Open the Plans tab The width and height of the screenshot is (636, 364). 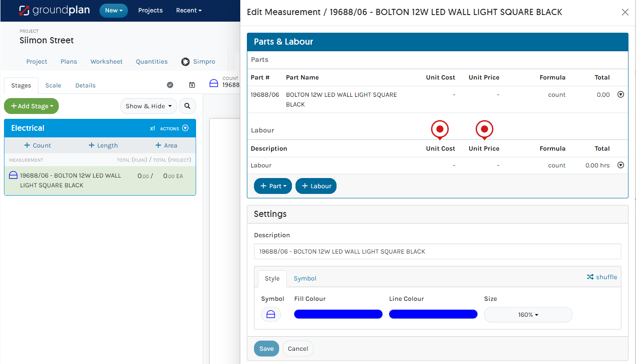(x=69, y=62)
